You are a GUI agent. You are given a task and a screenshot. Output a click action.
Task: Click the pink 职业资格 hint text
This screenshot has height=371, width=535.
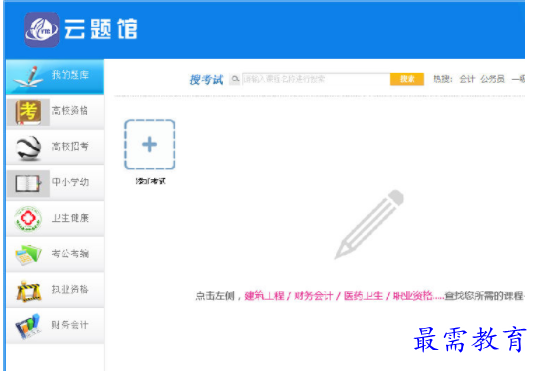click(413, 296)
